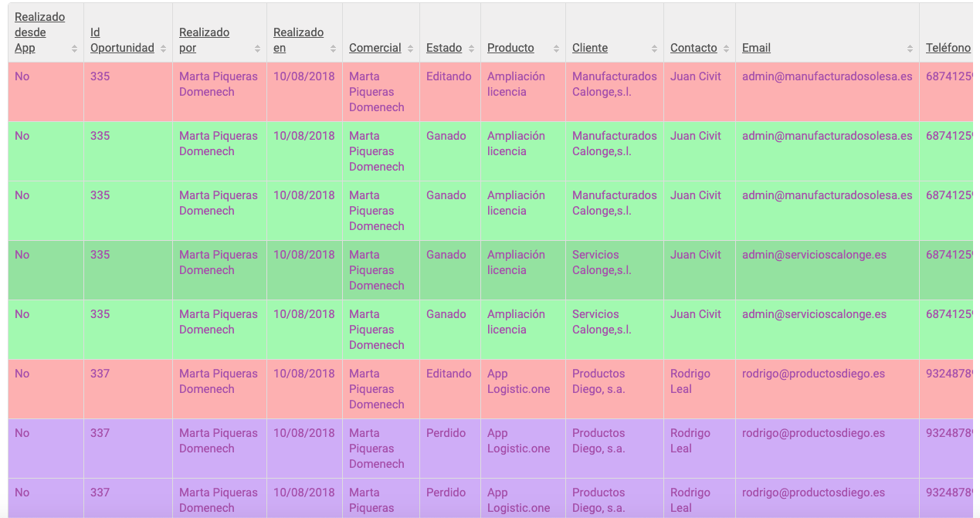Image resolution: width=980 pixels, height=518 pixels.
Task: Click sort arrows beside Id Oportunidad header
Action: click(163, 49)
